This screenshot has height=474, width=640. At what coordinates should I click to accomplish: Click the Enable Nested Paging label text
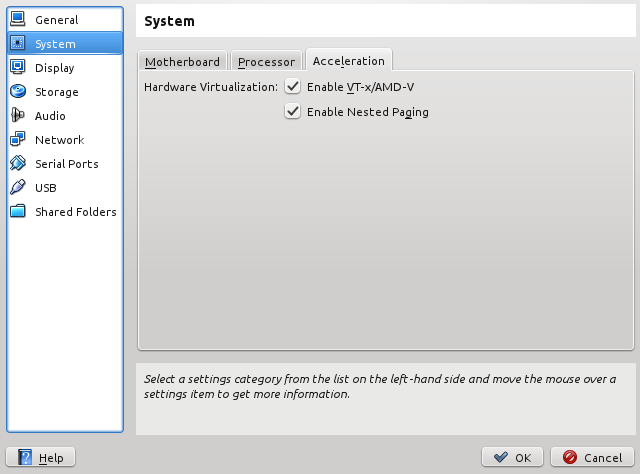pos(368,112)
